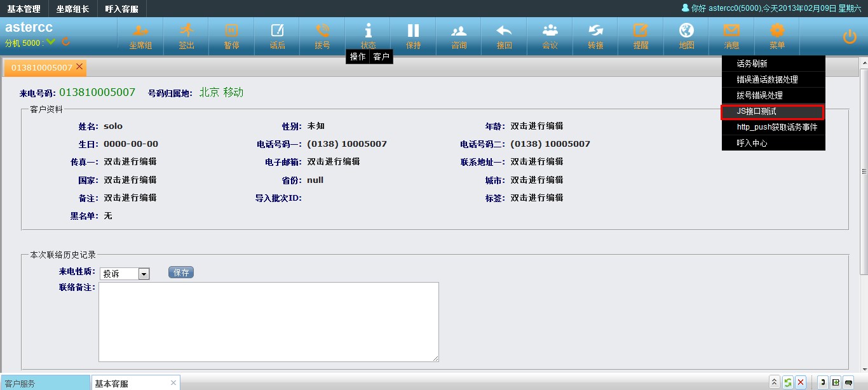Click the 客户 button under the status icon
This screenshot has height=390, width=868.
(381, 57)
